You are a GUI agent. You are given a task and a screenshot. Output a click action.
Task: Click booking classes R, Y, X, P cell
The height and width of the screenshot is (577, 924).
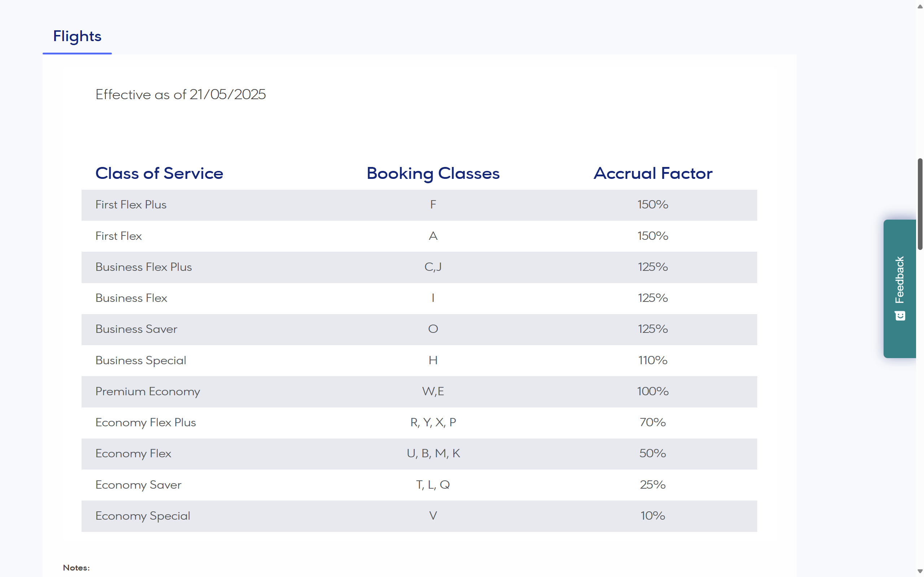[x=433, y=422]
